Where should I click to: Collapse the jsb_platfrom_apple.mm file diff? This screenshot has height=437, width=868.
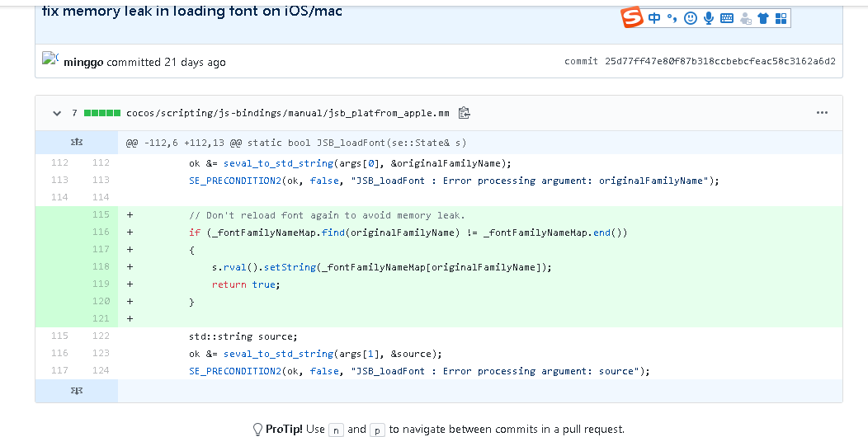[x=57, y=113]
